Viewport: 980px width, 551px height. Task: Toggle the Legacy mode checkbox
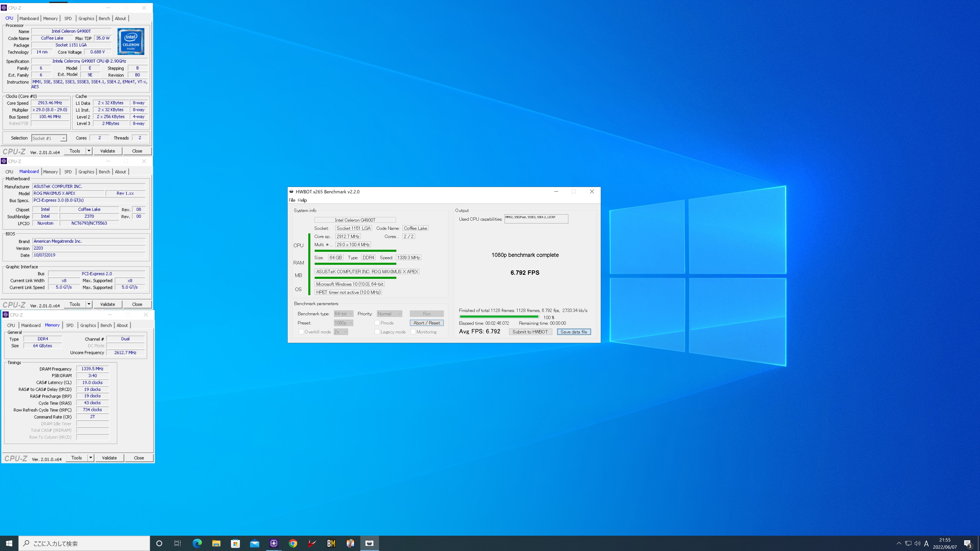(377, 332)
